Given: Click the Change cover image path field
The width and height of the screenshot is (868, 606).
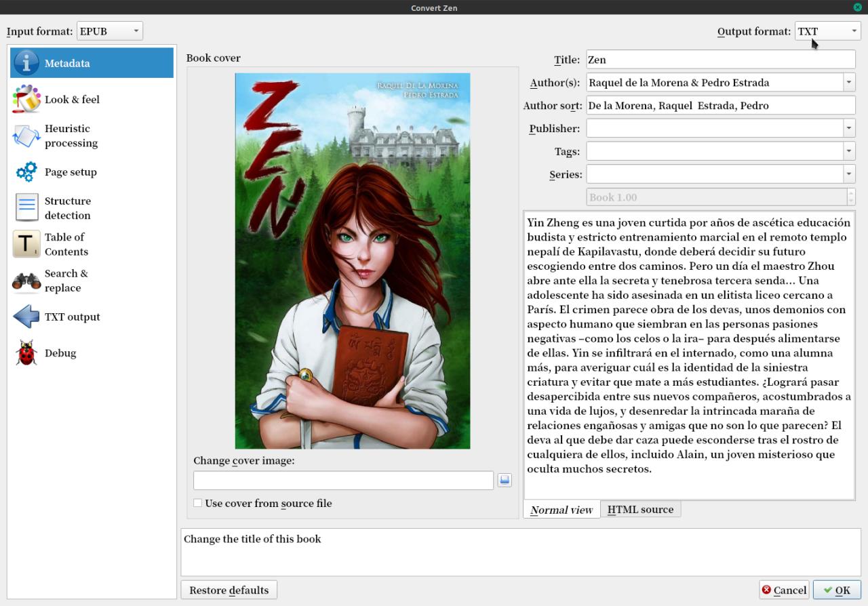Looking at the screenshot, I should (343, 480).
